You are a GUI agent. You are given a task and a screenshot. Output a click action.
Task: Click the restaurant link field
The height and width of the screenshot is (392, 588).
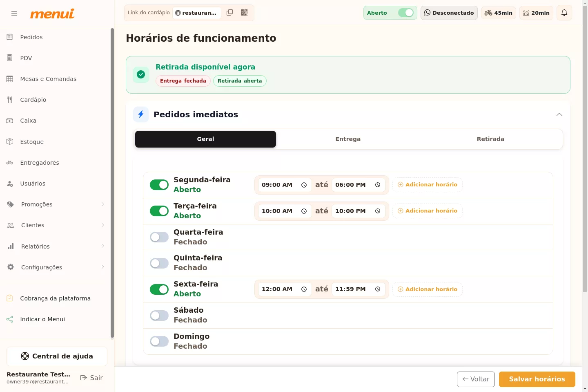(197, 13)
